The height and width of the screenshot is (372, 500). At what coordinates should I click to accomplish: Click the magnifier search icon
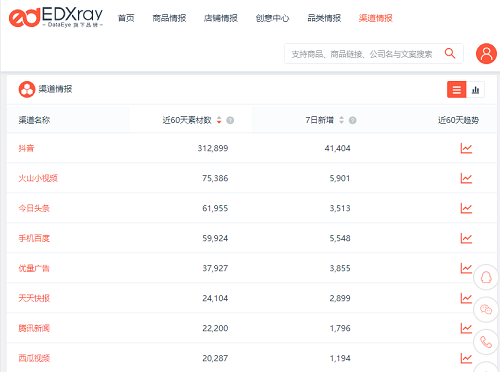(450, 53)
